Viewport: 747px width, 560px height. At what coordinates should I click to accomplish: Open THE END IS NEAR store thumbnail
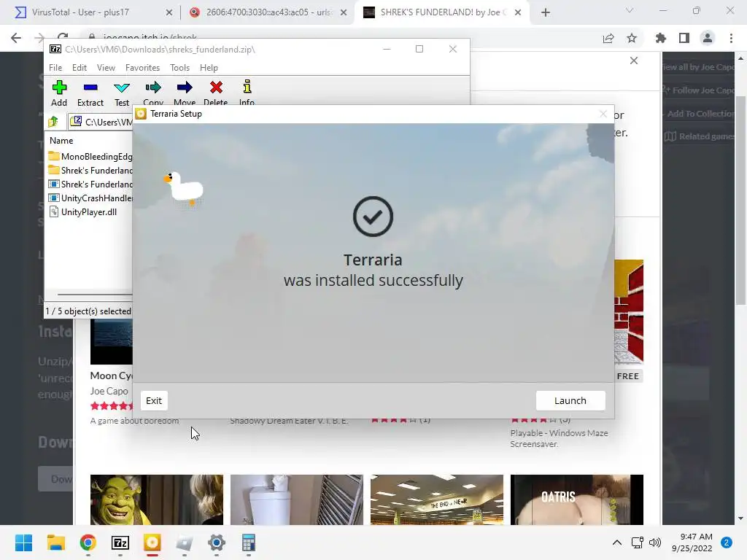[x=437, y=499]
